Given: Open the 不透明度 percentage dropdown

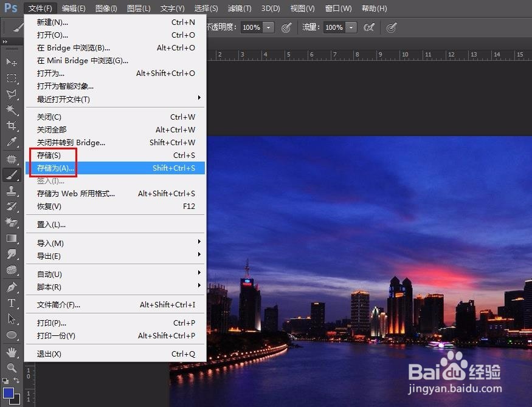Looking at the screenshot, I should [268, 27].
